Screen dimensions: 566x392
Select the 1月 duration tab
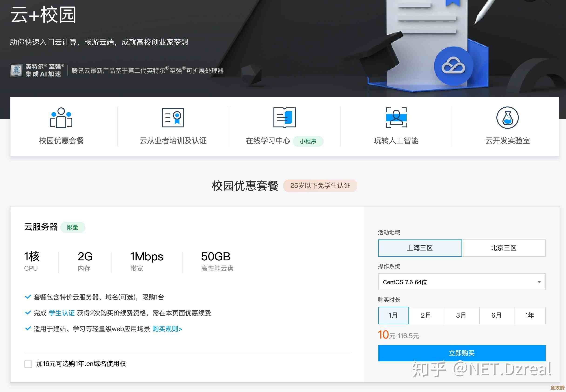click(x=393, y=315)
